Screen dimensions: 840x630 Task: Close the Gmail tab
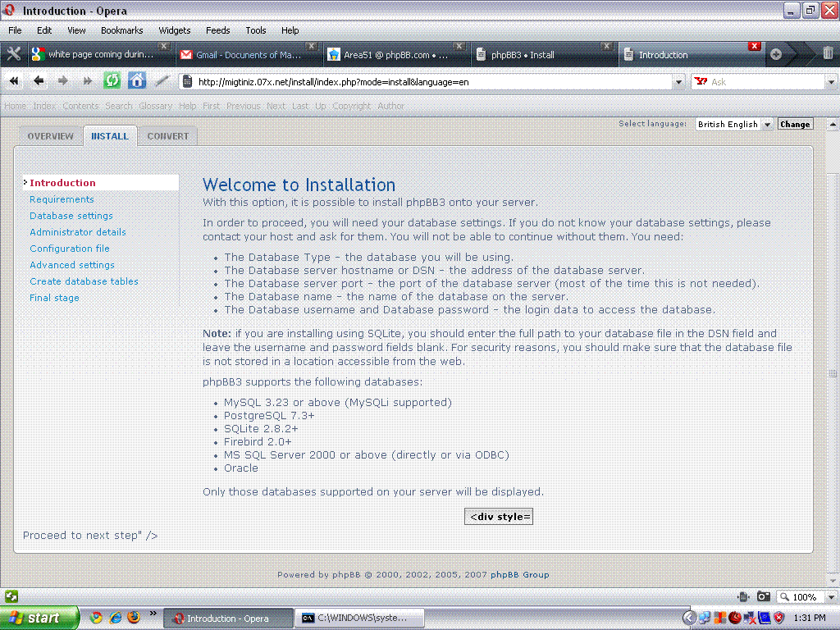311,46
